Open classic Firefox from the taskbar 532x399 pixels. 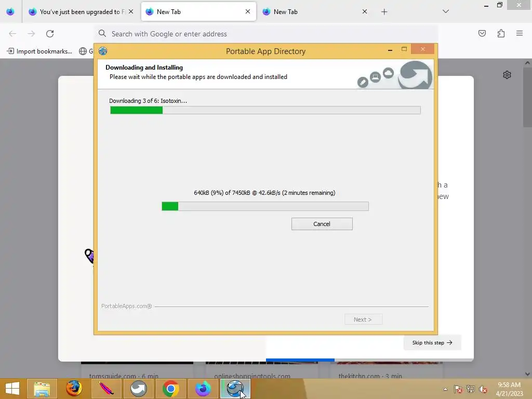click(x=74, y=389)
